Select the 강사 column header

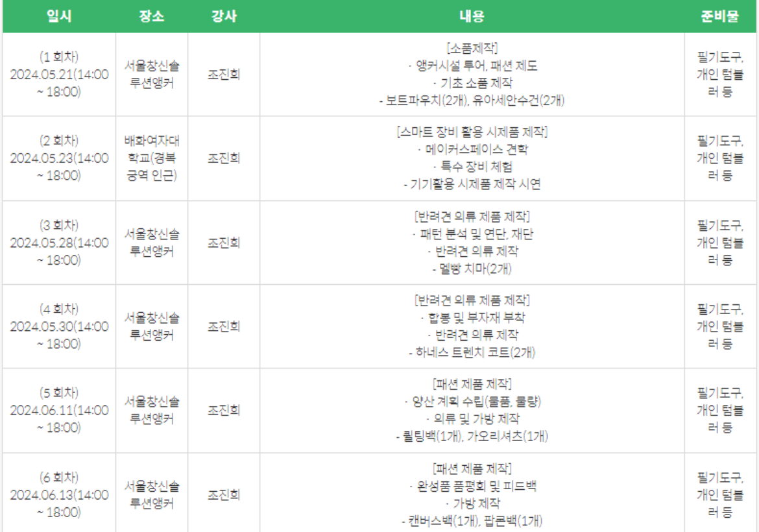[224, 17]
